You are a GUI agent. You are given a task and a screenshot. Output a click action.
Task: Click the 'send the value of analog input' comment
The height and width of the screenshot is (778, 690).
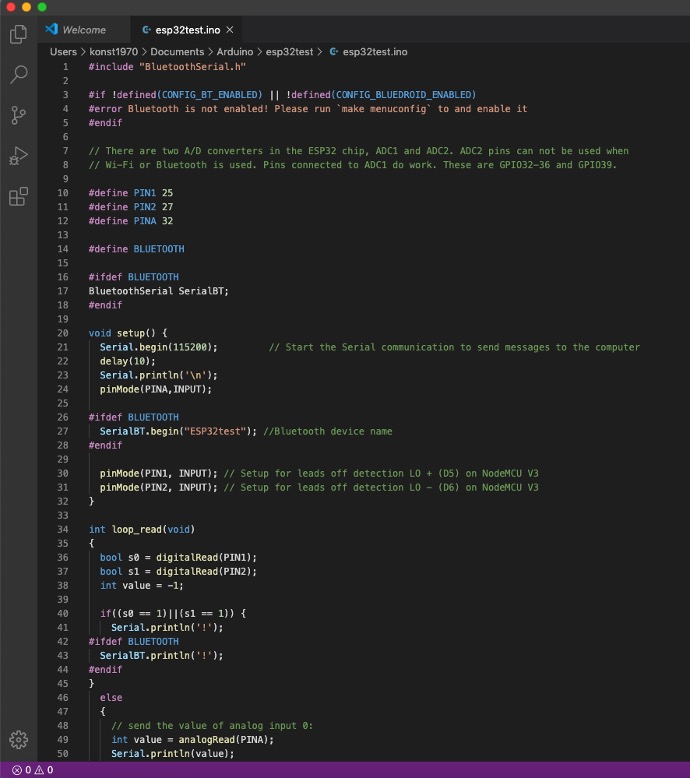pos(212,725)
